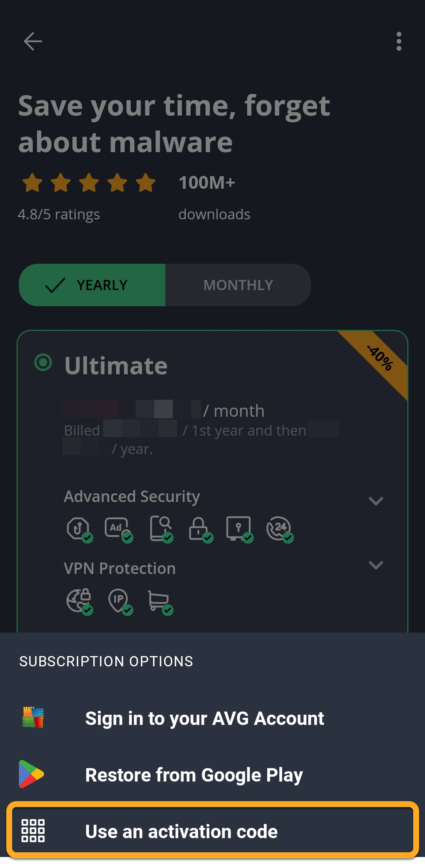Tap the activation code grid icon
This screenshot has width=425, height=868.
click(x=33, y=831)
